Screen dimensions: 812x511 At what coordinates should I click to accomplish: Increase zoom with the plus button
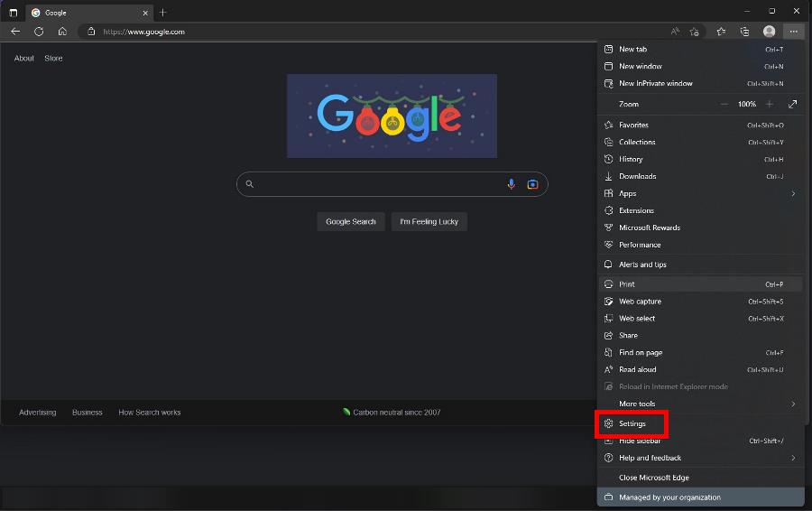(x=770, y=104)
